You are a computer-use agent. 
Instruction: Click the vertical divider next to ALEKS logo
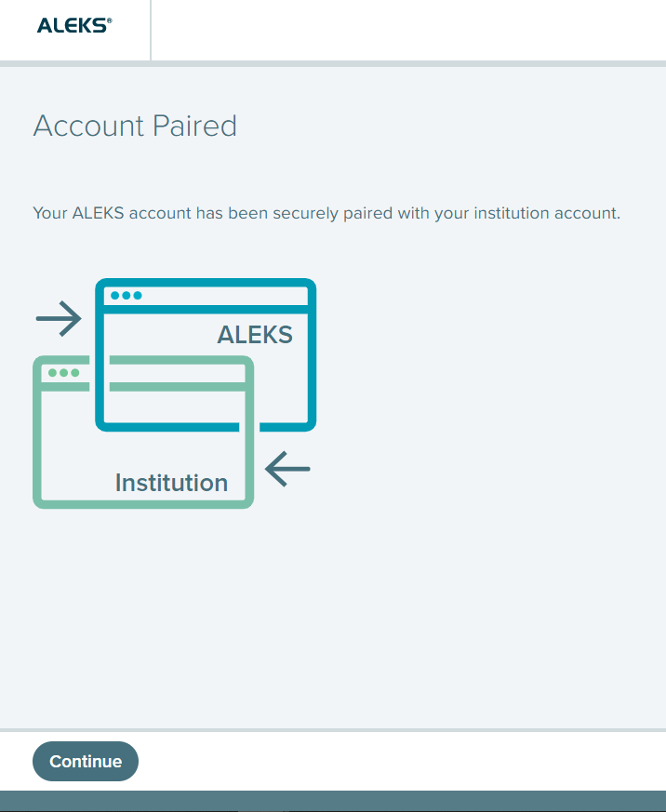151,30
